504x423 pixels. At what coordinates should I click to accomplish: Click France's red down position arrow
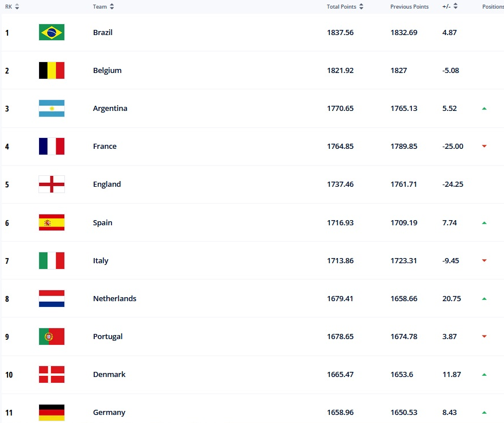484,147
